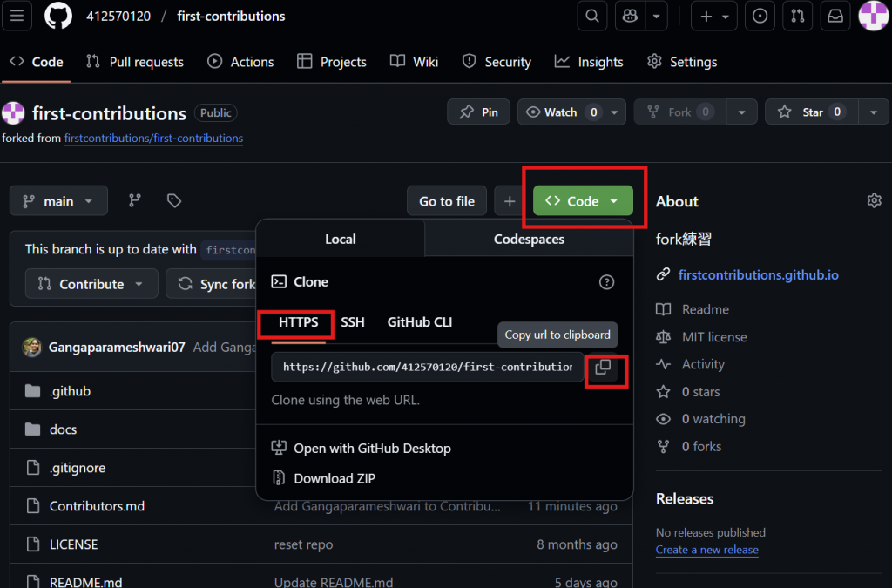Viewport: 892px width, 588px height.
Task: Select the HTTPS clone option
Action: [298, 322]
